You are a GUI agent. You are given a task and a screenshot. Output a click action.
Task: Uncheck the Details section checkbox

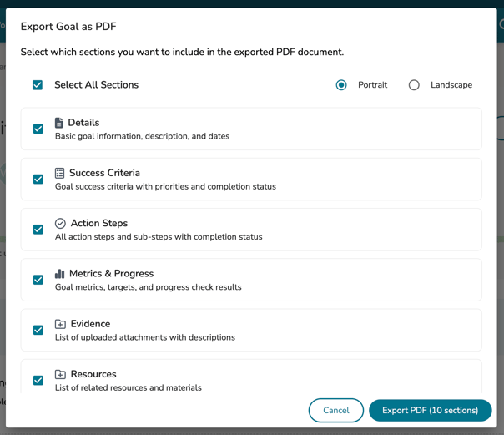pos(38,129)
